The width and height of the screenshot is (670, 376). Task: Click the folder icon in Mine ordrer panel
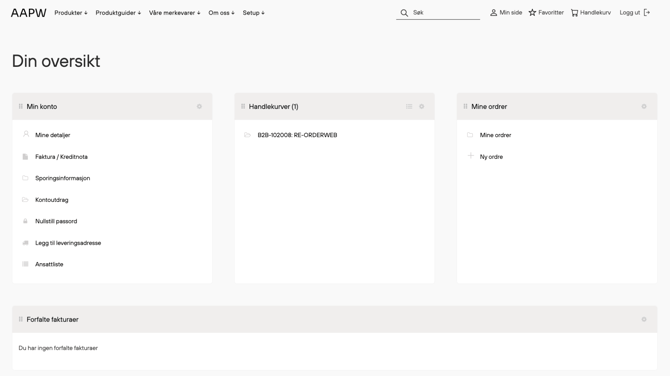470,135
